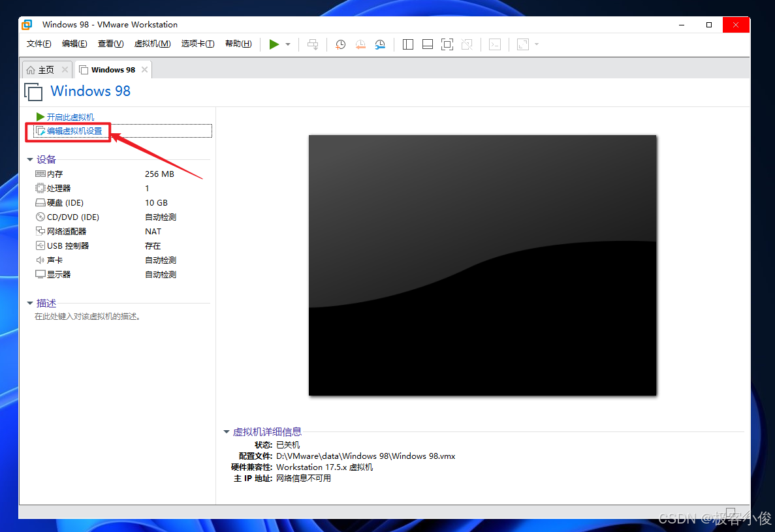
Task: Click the Unity mode toolbar icon
Action: [x=467, y=44]
